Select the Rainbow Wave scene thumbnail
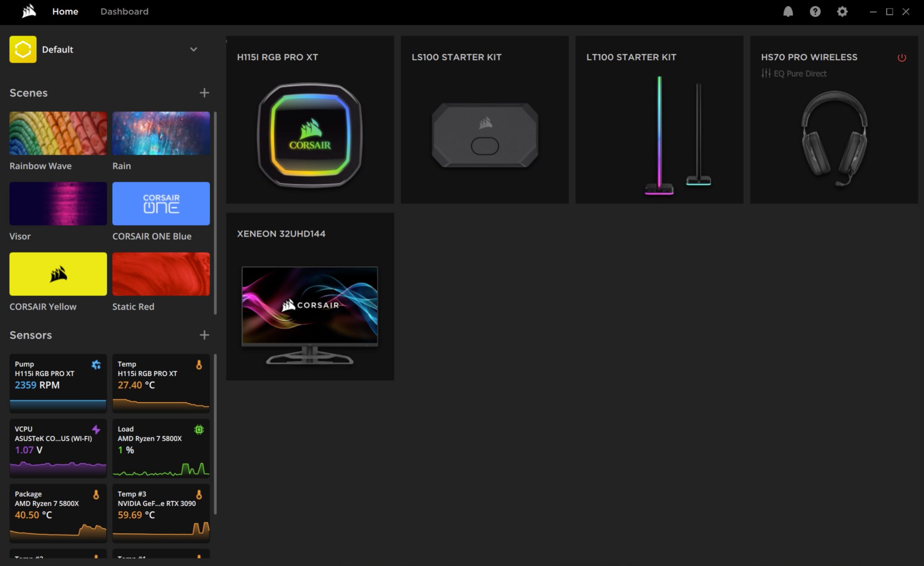Viewport: 924px width, 566px height. [58, 133]
